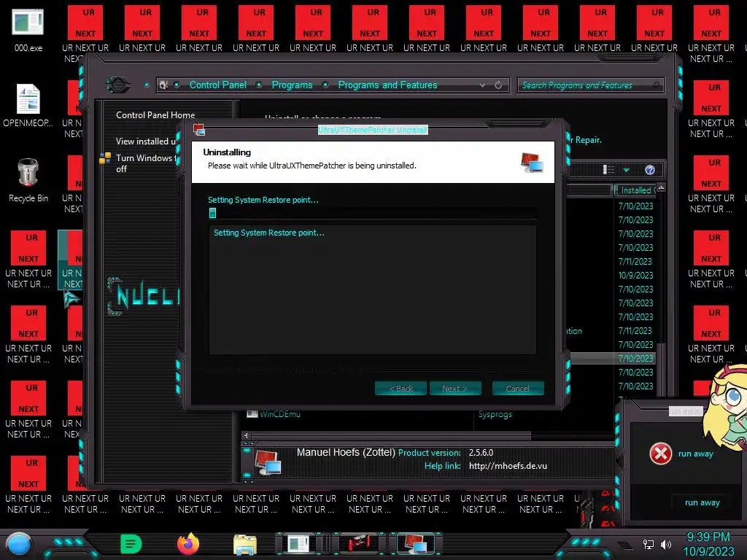
Task: Click the Sysprogs publisher cell
Action: click(x=495, y=414)
